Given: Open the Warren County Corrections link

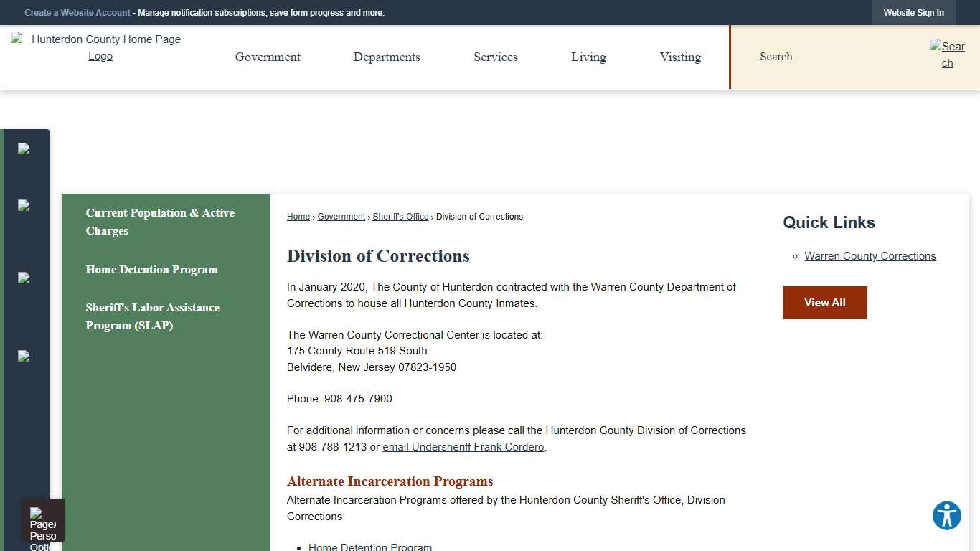Looking at the screenshot, I should coord(870,255).
